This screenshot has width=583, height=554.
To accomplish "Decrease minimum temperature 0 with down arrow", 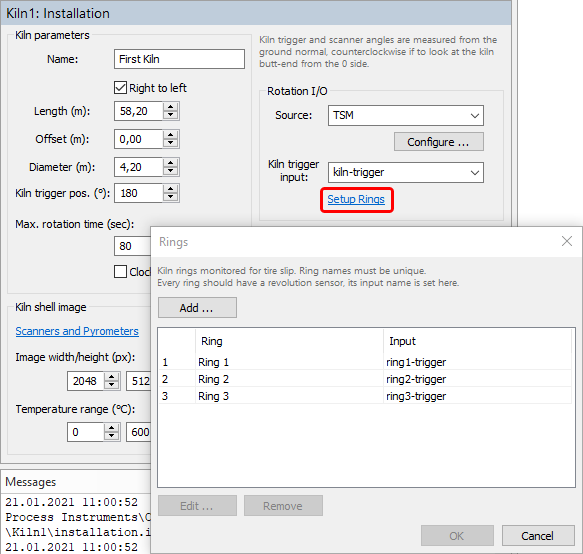I will point(112,437).
